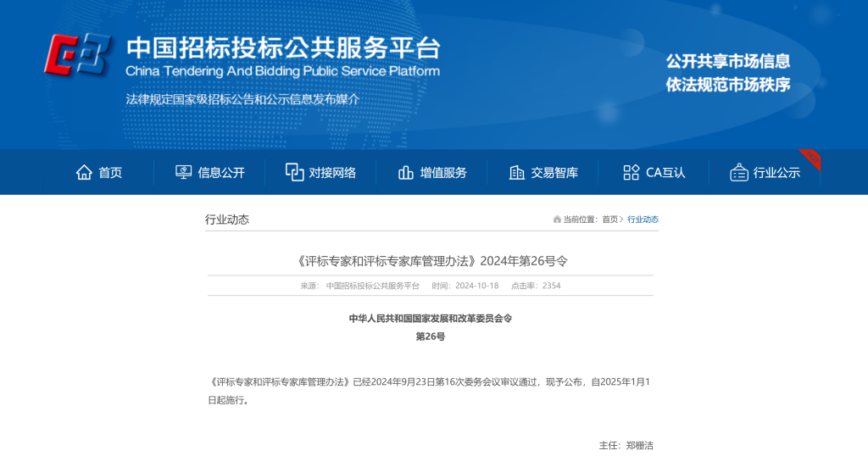Click the 第26号 order number

430,336
